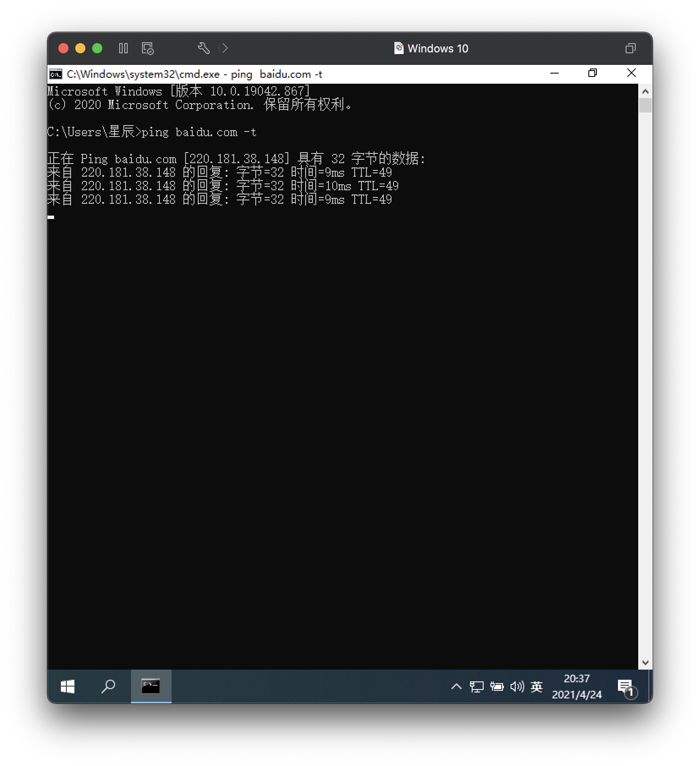Close the cmd.exe ping window
Image resolution: width=700 pixels, height=766 pixels.
[x=632, y=74]
